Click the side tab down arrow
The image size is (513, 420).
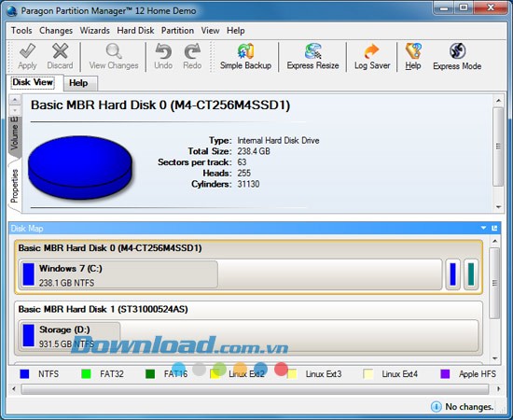pyautogui.click(x=15, y=110)
